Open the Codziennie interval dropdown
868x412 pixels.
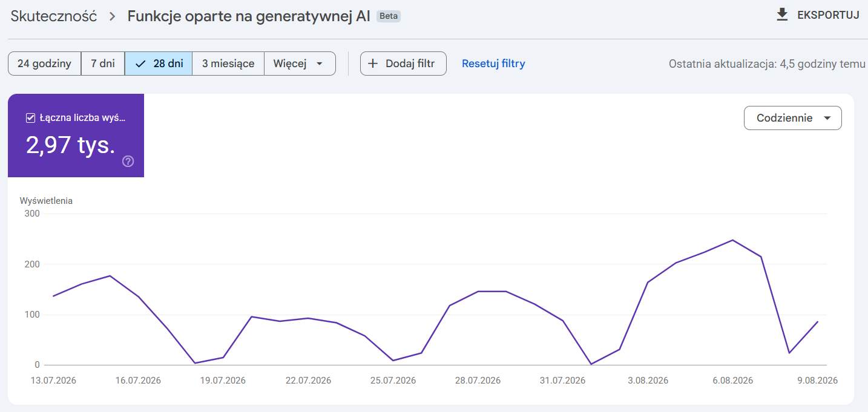pos(793,118)
